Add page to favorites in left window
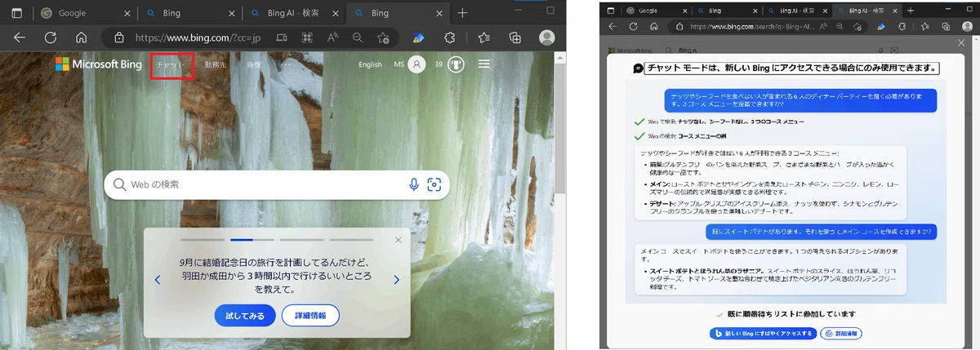This screenshot has width=980, height=350. [x=383, y=38]
